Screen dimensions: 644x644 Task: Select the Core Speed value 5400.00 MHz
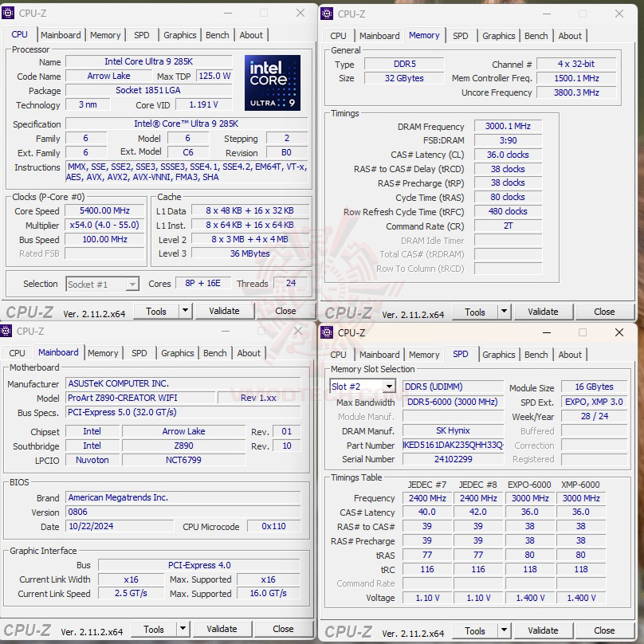[x=104, y=210]
